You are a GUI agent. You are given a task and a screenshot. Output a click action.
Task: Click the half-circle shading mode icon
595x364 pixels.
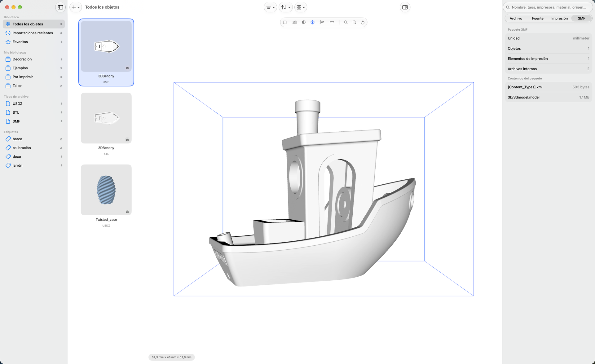pyautogui.click(x=303, y=22)
